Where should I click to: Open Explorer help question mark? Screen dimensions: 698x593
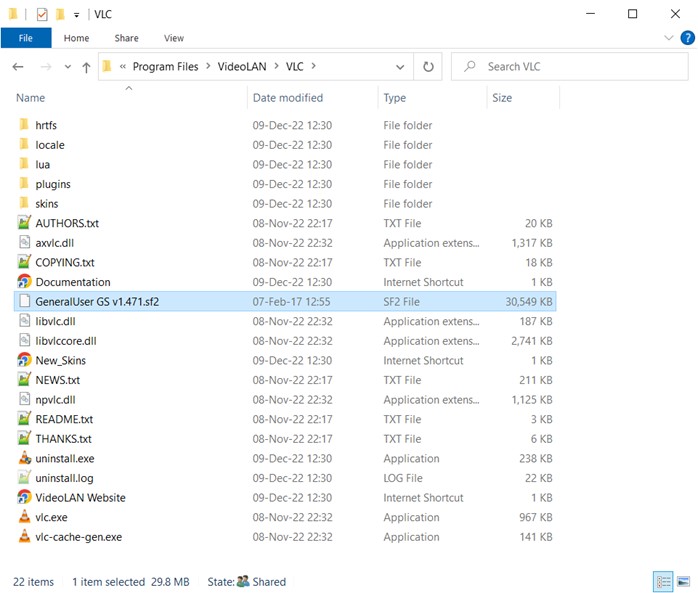(x=687, y=38)
